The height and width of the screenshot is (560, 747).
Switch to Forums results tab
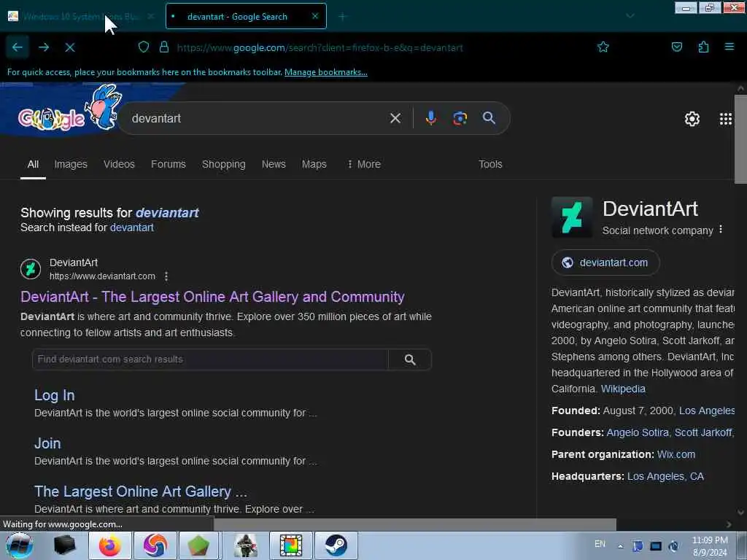[169, 164]
